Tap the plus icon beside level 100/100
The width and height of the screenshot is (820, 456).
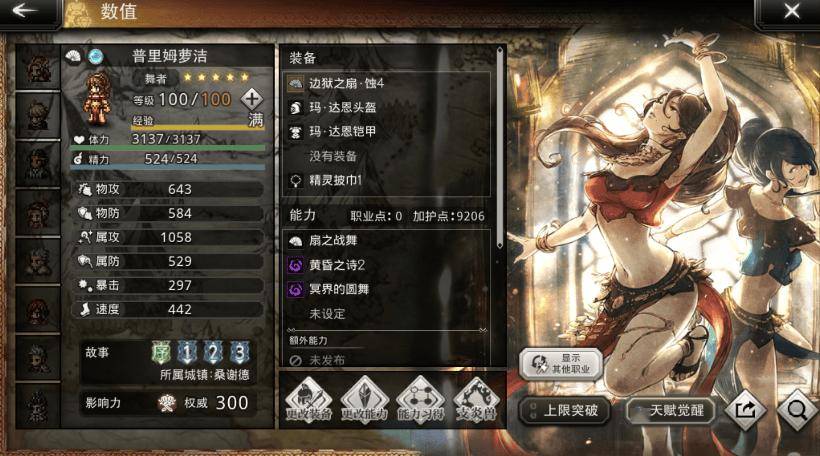coord(252,98)
